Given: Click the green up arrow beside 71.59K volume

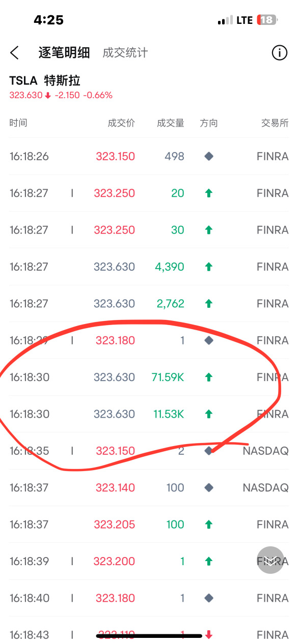Looking at the screenshot, I should 208,377.
